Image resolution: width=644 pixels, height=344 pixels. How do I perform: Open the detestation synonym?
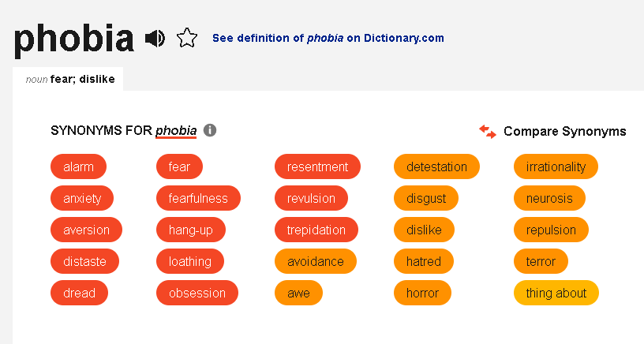pyautogui.click(x=436, y=166)
